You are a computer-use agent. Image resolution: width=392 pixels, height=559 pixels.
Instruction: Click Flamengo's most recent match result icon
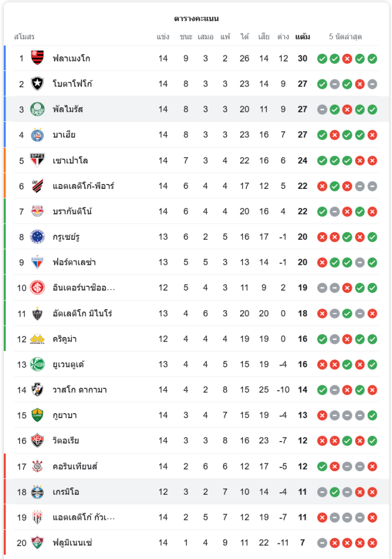[372, 58]
